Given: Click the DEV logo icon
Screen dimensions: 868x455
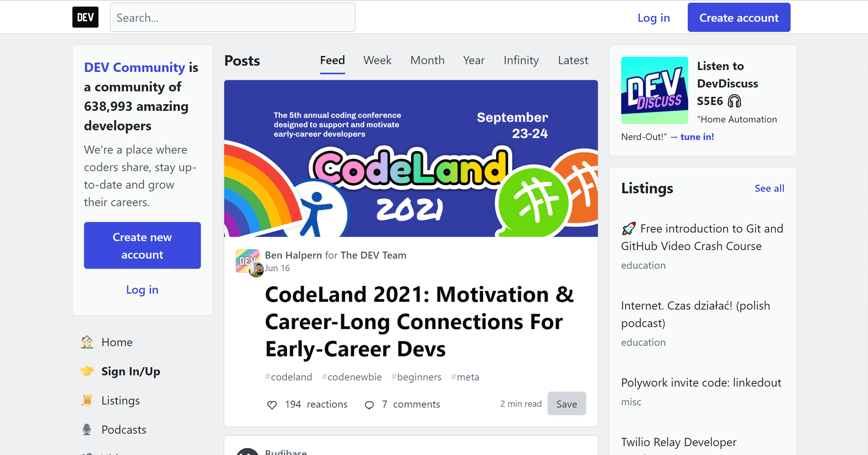Looking at the screenshot, I should coord(85,18).
